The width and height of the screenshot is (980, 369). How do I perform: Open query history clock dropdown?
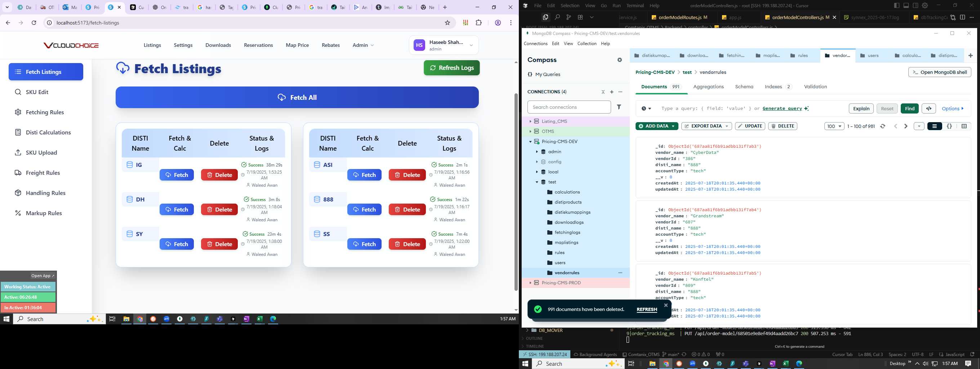(x=646, y=108)
